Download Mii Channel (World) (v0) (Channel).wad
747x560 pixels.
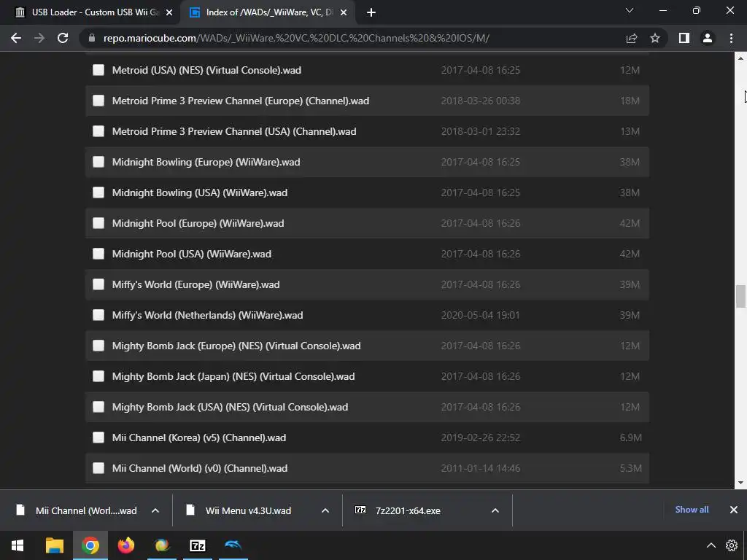(200, 469)
